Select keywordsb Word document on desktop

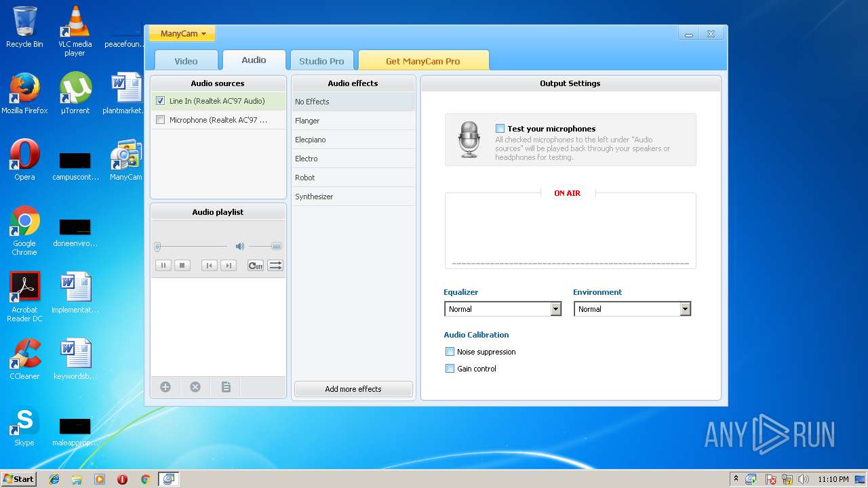(x=75, y=359)
